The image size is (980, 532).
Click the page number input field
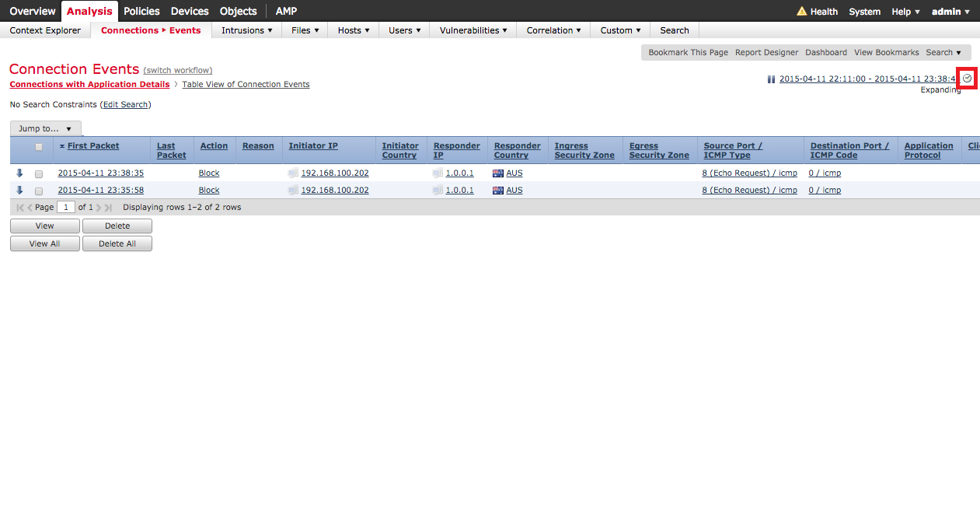66,208
